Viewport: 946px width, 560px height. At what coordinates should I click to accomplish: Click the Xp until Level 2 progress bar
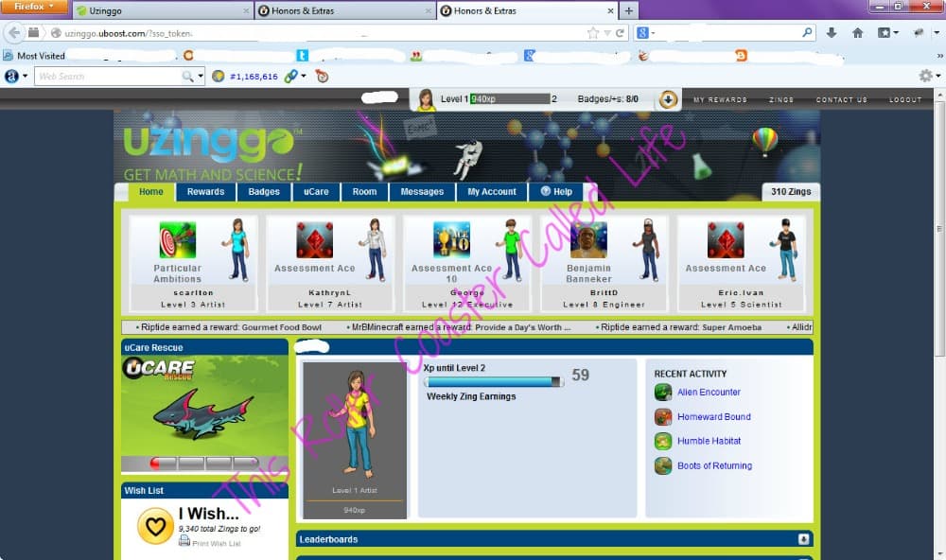coord(494,381)
